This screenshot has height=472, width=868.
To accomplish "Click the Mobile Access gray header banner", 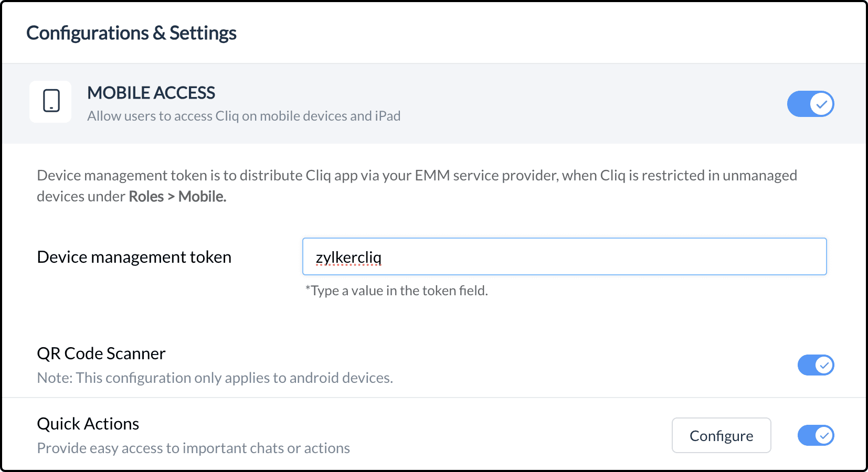I will 577,104.
